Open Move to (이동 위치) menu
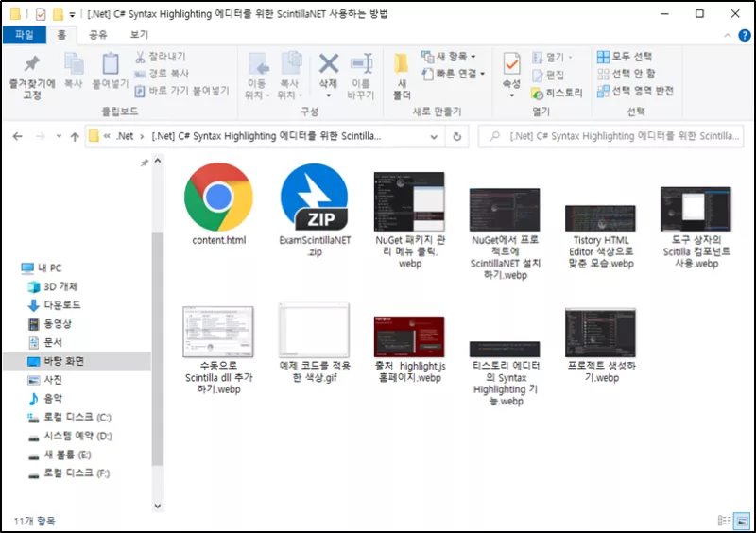Screen dimensions: 756x533 point(257,76)
